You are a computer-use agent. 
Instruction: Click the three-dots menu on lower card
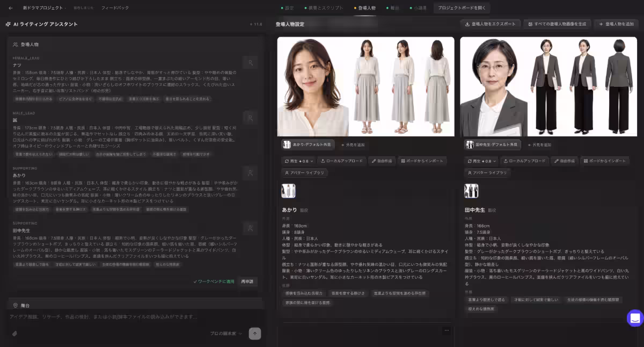tap(447, 330)
